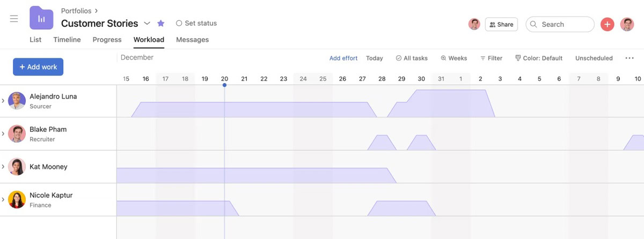Expand Kat Mooney's workload row

pyautogui.click(x=3, y=167)
